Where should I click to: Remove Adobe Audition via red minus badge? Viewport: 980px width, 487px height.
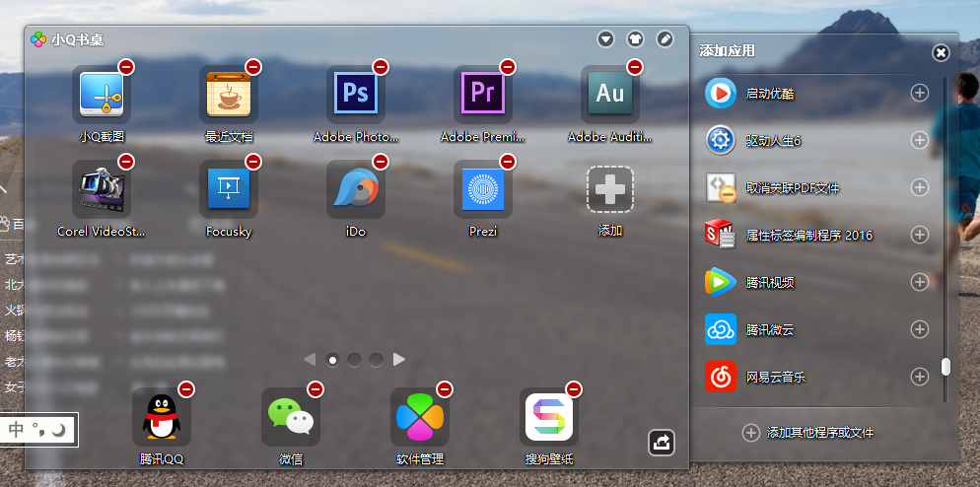pos(635,67)
